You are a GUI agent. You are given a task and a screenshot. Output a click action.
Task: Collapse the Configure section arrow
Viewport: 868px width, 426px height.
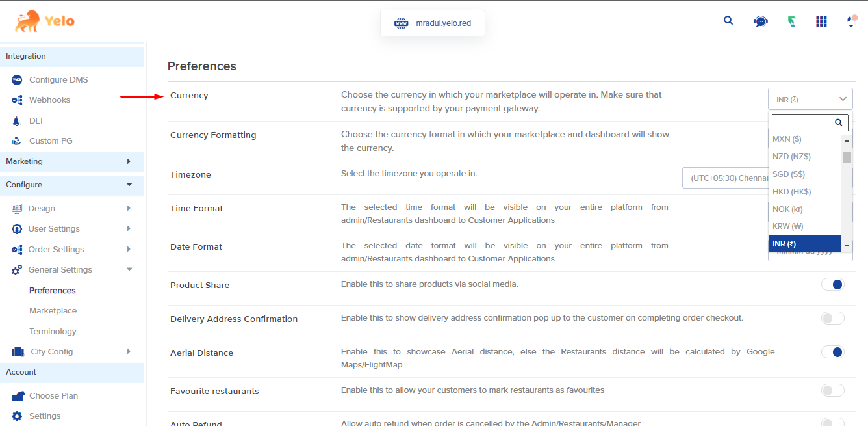129,185
